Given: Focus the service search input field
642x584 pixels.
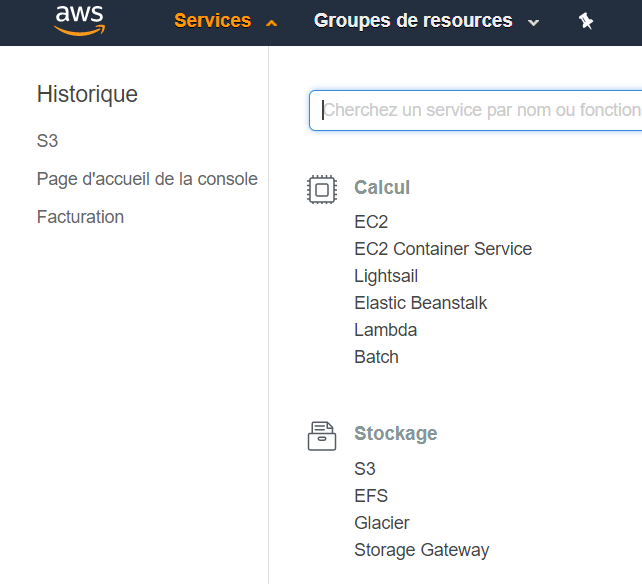Looking at the screenshot, I should [480, 110].
